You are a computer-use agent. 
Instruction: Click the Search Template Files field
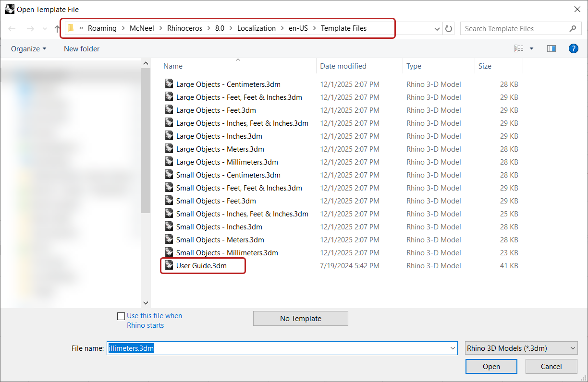(x=514, y=29)
